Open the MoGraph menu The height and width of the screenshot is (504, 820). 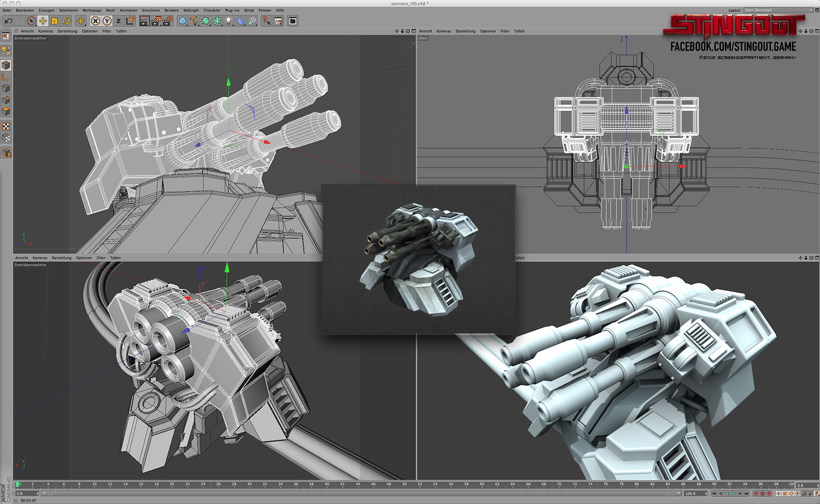tap(191, 10)
